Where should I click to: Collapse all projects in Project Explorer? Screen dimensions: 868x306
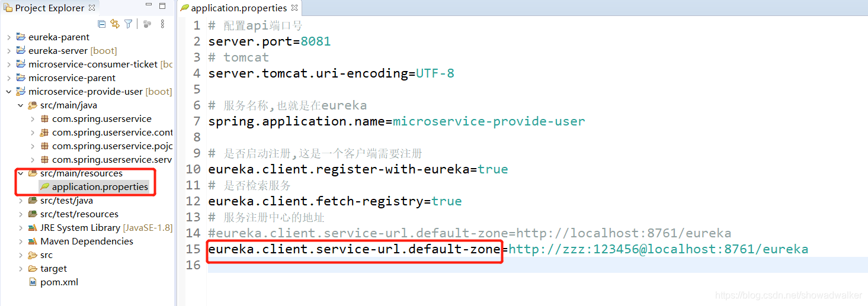(x=102, y=24)
